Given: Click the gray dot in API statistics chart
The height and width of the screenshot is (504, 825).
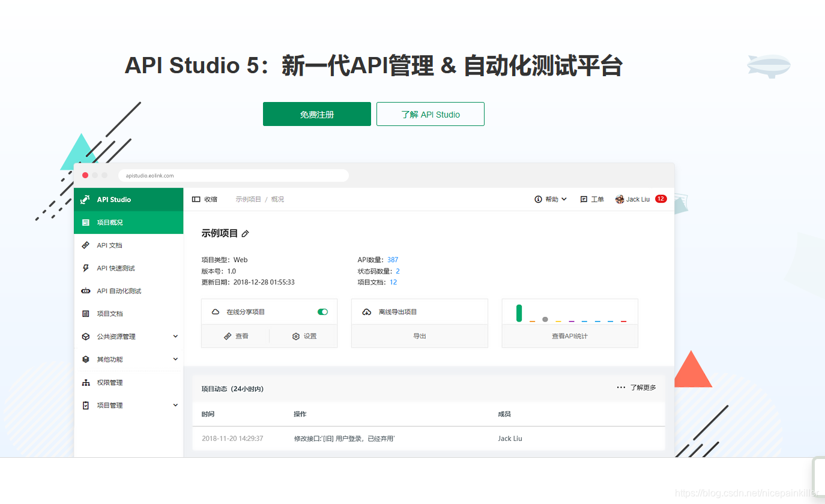Looking at the screenshot, I should pos(545,319).
